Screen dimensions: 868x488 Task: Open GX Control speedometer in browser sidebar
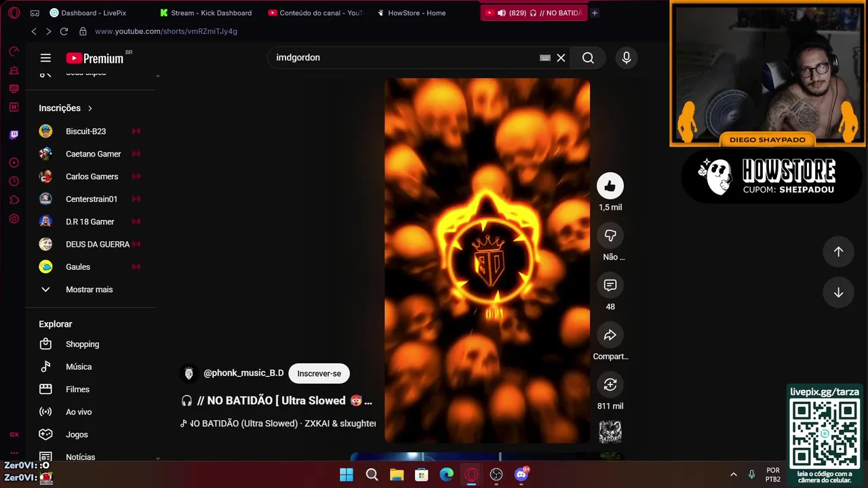pos(14,52)
